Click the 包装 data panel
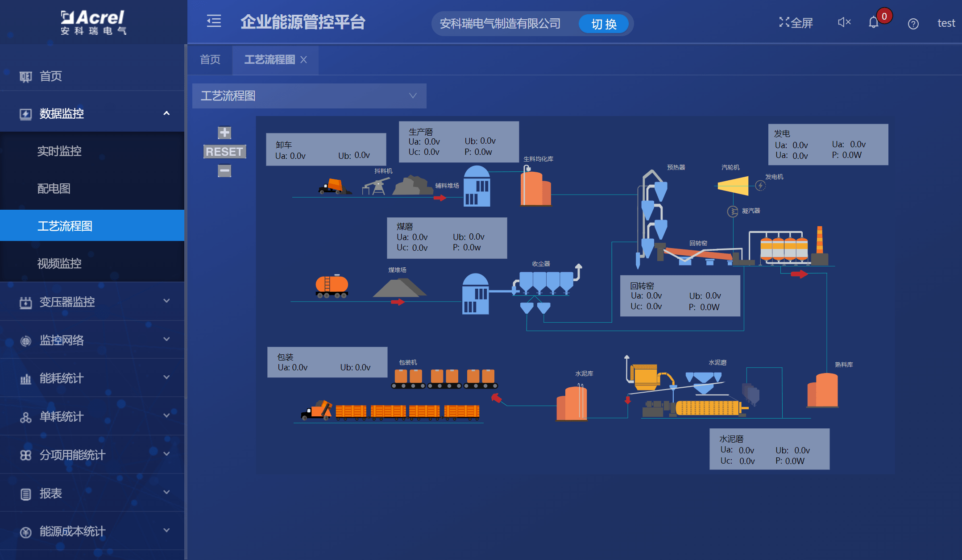 327,362
